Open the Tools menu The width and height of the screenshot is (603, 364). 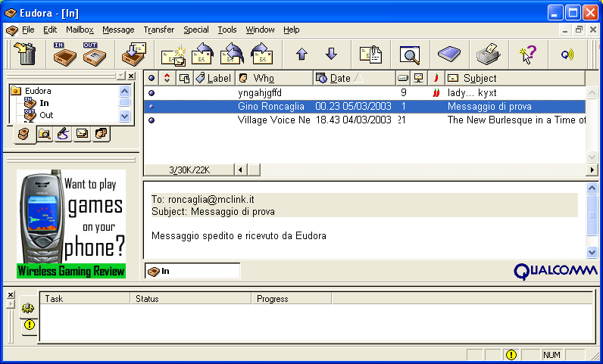click(x=227, y=30)
